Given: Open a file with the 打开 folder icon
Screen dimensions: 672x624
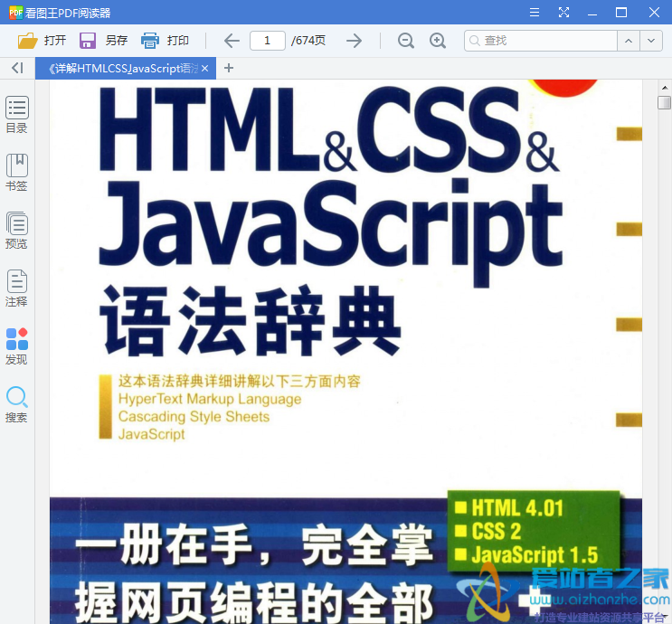Looking at the screenshot, I should click(x=27, y=41).
